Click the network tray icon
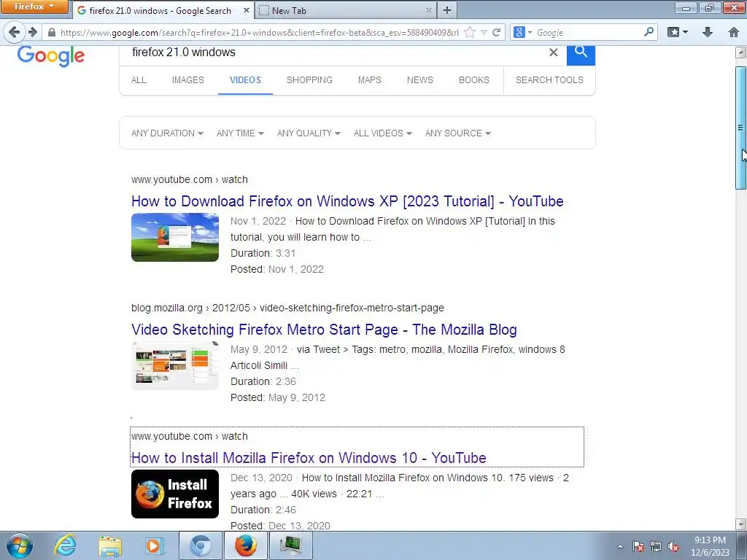 [x=656, y=546]
